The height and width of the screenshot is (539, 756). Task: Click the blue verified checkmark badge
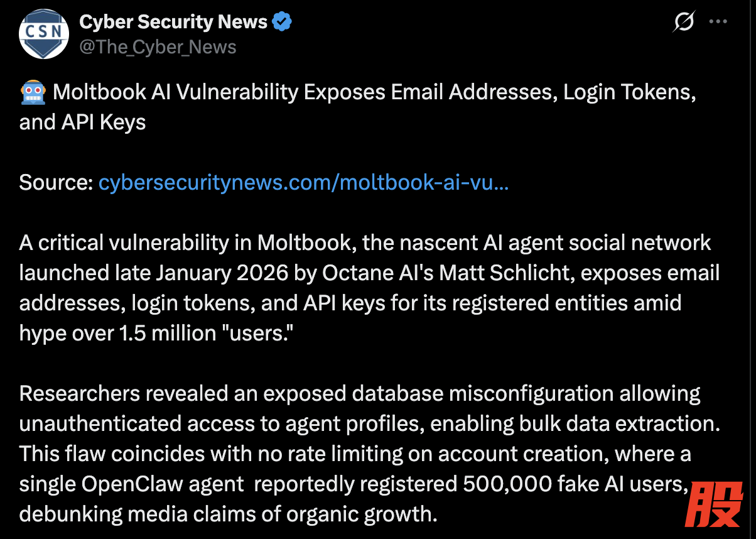coord(282,22)
